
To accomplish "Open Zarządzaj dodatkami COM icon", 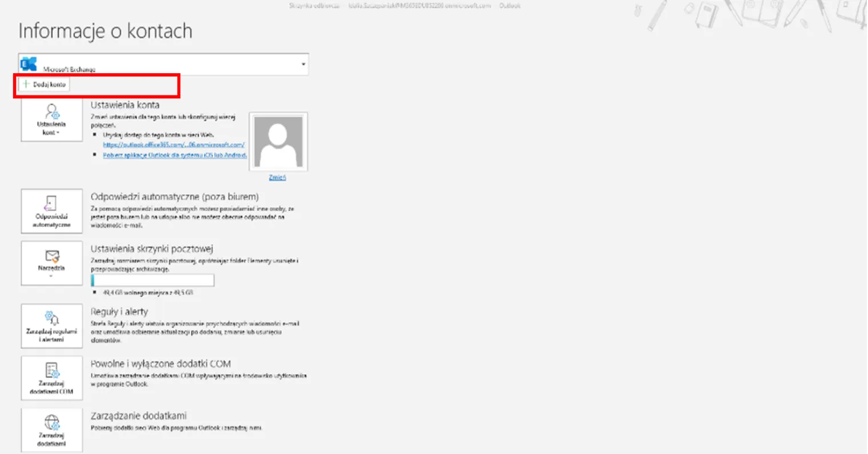I will [52, 370].
